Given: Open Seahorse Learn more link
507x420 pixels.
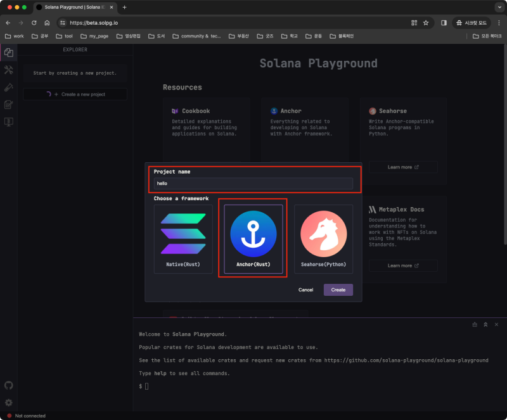Looking at the screenshot, I should click(403, 167).
